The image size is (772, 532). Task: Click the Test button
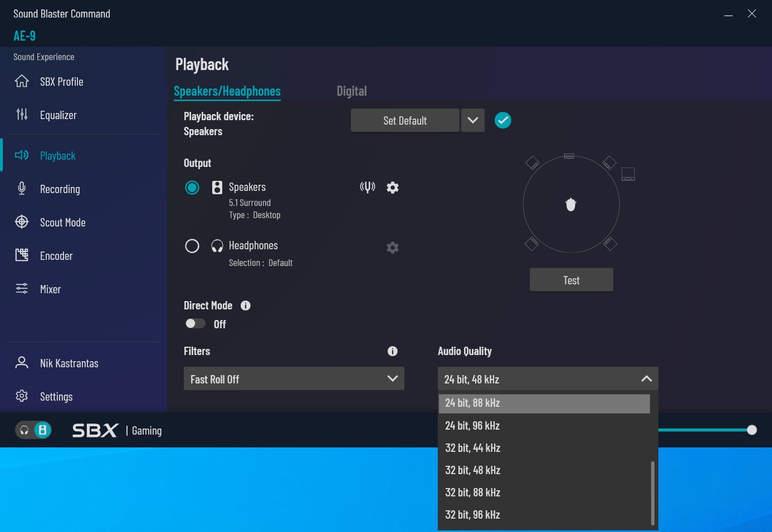point(571,280)
